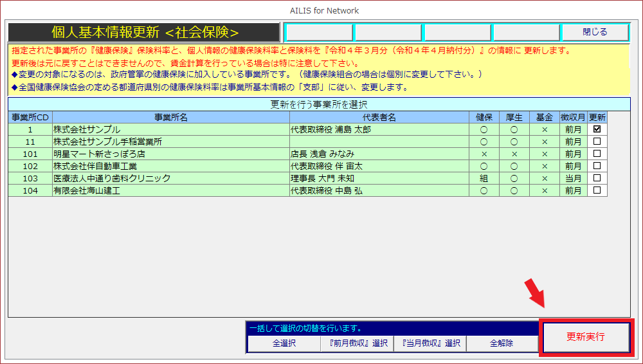This screenshot has width=643, height=364.
Task: Click the 更新実行 button
Action: [x=586, y=337]
